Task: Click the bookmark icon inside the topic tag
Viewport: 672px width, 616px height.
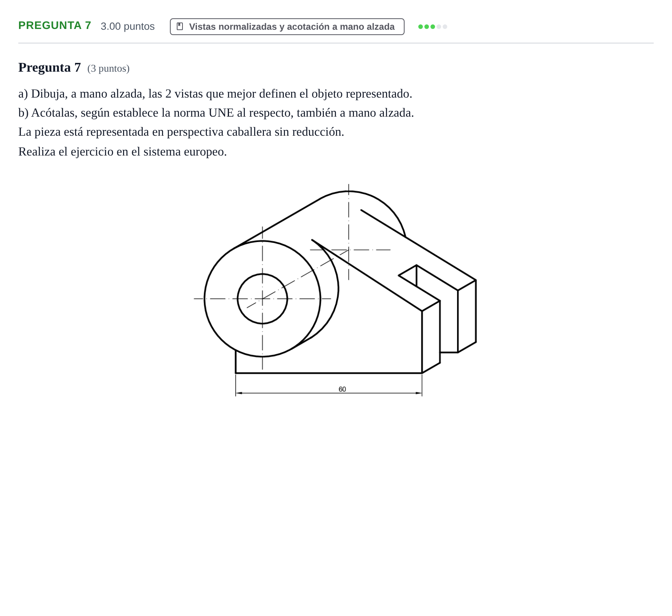Action: (180, 26)
